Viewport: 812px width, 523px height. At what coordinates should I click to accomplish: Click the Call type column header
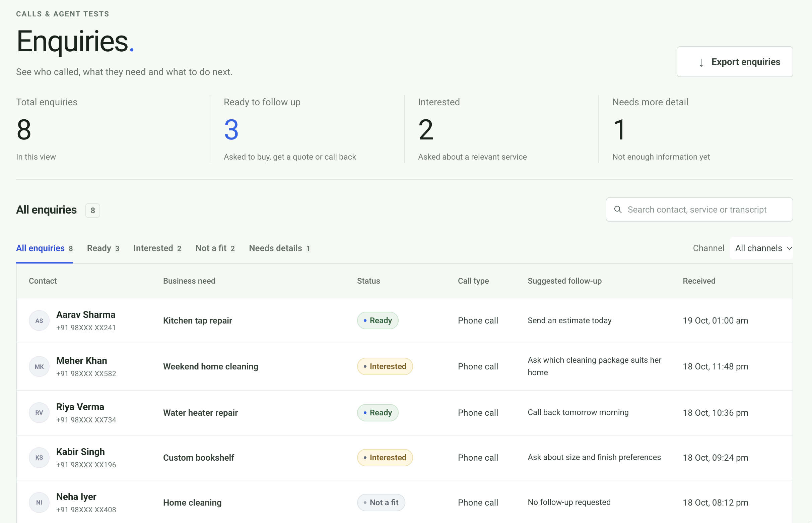point(473,281)
